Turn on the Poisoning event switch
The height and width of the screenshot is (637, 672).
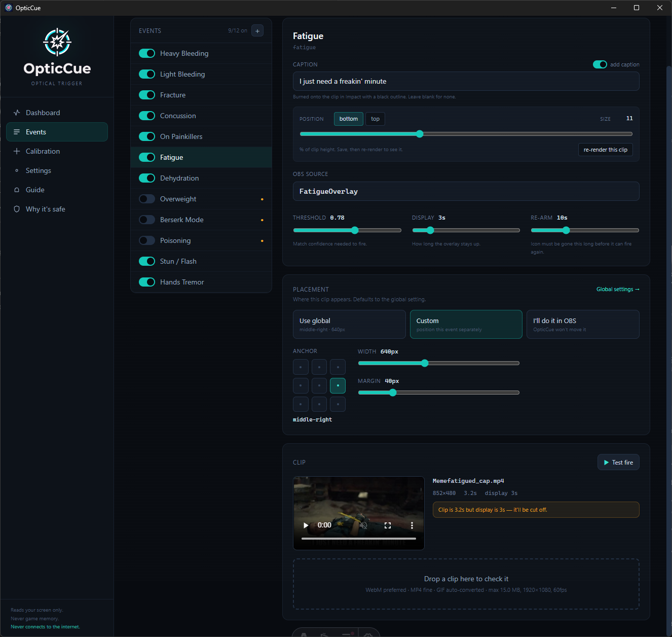pyautogui.click(x=147, y=240)
